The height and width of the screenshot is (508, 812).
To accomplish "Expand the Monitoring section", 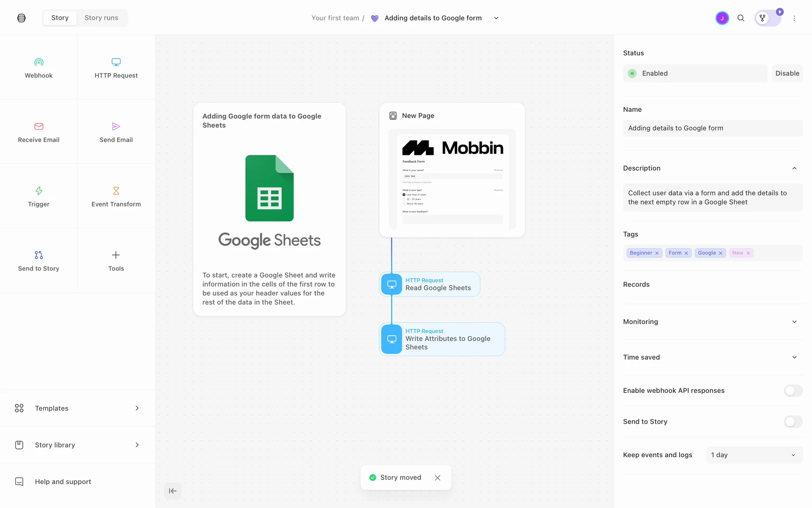I will click(794, 322).
